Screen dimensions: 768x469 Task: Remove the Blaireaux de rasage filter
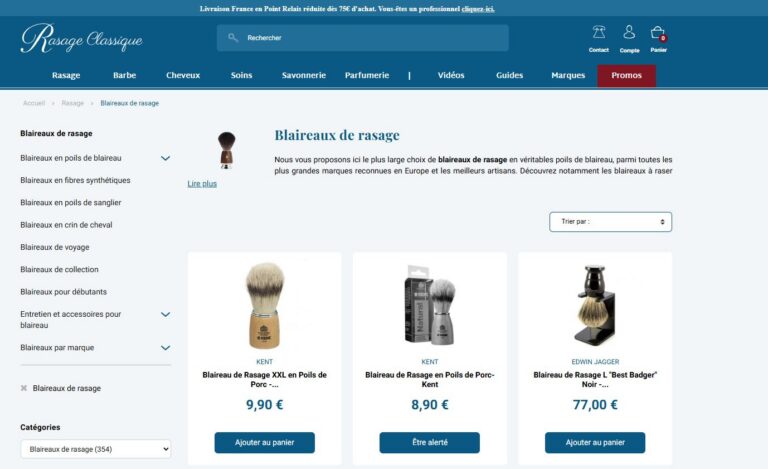click(x=24, y=388)
